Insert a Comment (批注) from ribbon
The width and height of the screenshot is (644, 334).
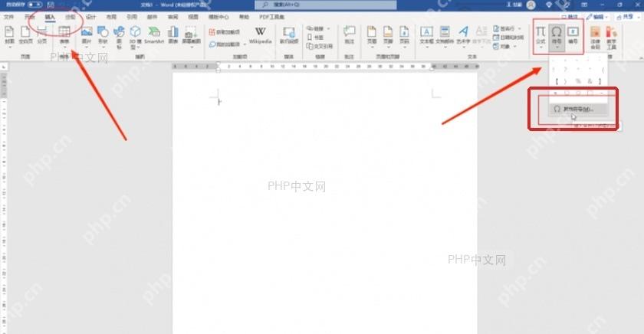click(349, 35)
